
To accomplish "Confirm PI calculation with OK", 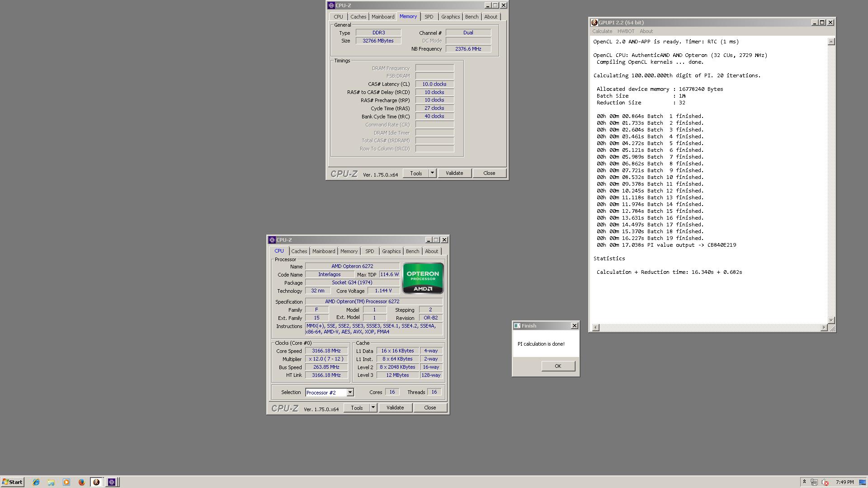I will (558, 366).
